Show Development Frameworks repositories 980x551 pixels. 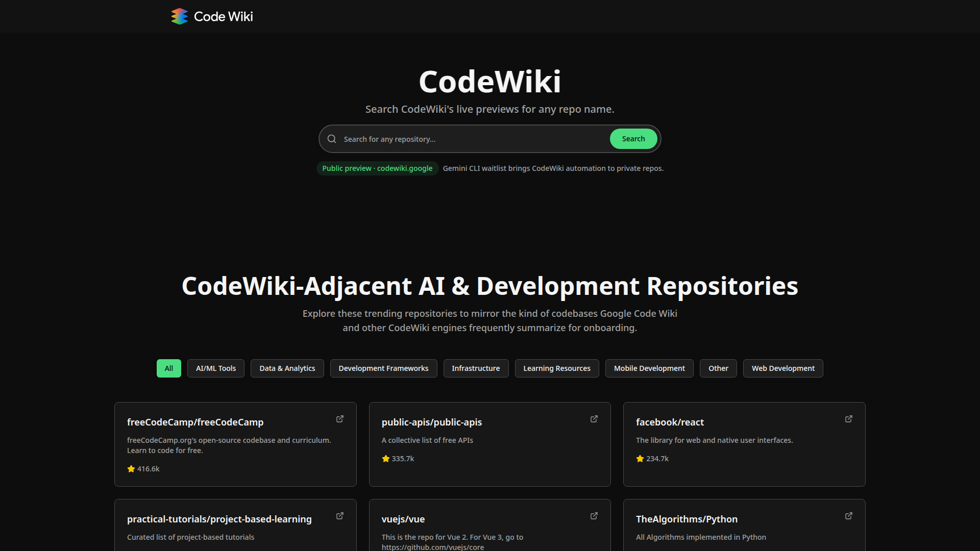(383, 368)
